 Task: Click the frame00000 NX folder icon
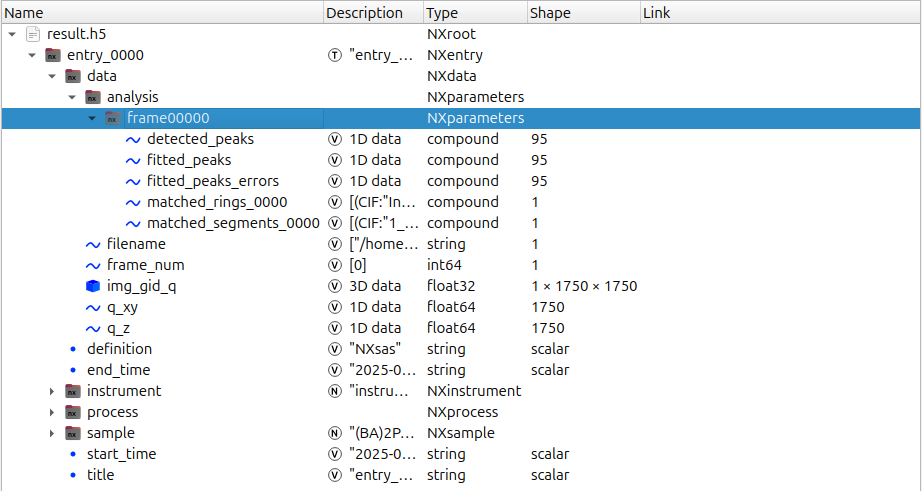(x=113, y=118)
